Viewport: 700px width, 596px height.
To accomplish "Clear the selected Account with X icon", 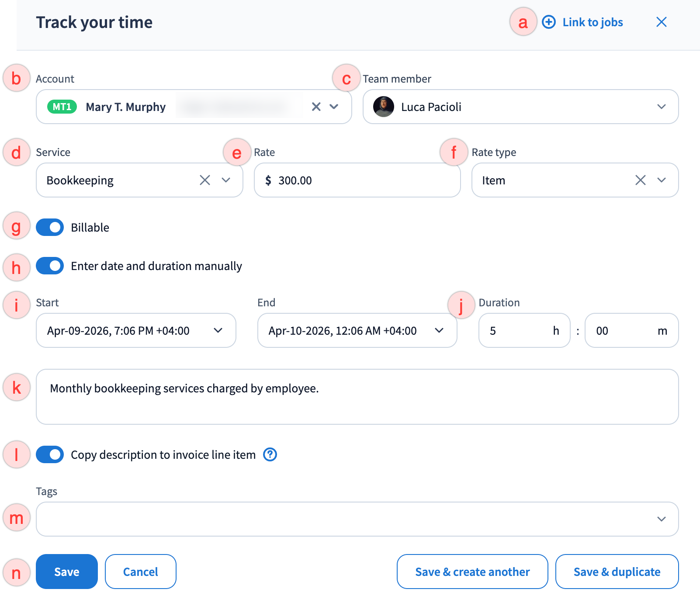I will 316,107.
